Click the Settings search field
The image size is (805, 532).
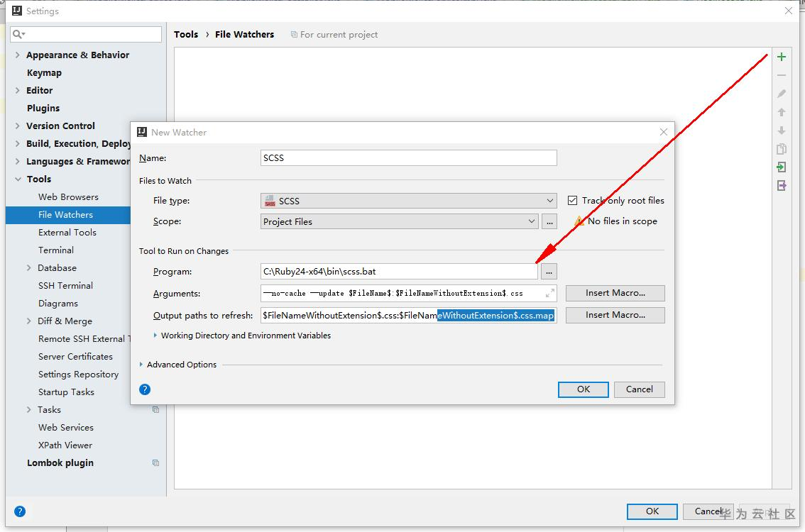pyautogui.click(x=87, y=34)
